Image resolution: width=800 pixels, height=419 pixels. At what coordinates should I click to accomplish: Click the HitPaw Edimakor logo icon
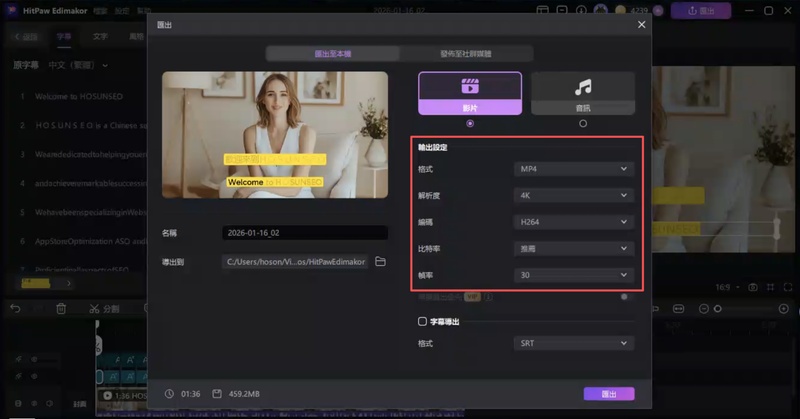point(11,10)
